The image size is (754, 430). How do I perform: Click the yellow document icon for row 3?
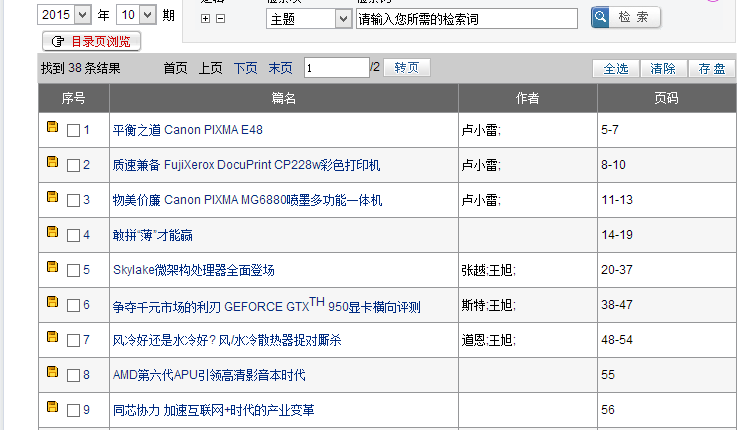pyautogui.click(x=52, y=197)
